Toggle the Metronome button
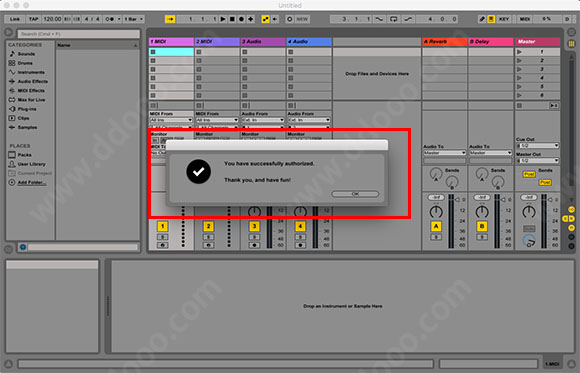This screenshot has height=373, width=580. [x=110, y=19]
